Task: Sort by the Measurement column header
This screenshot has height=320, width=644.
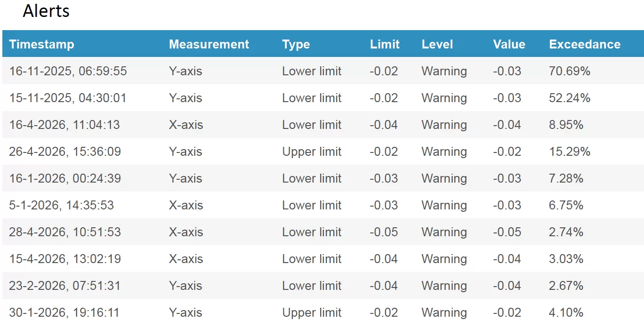Action: pyautogui.click(x=209, y=44)
